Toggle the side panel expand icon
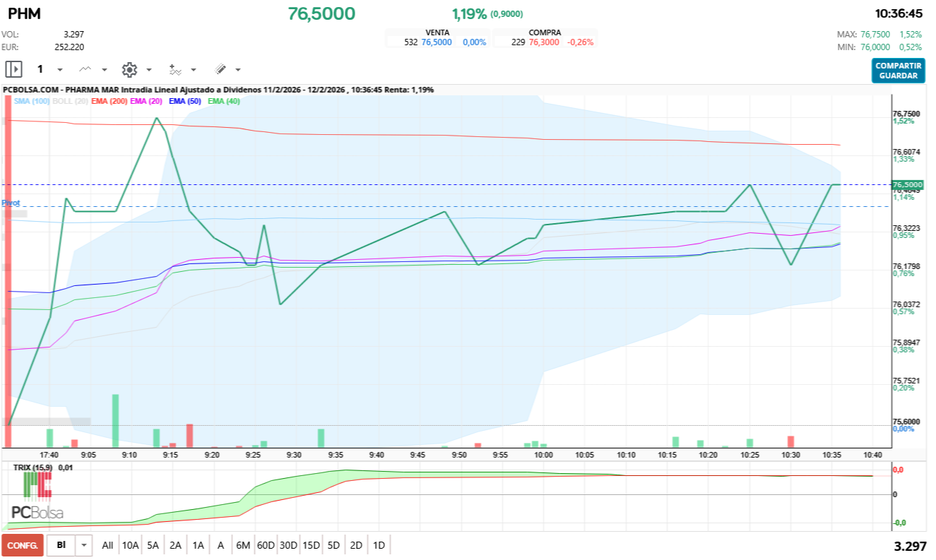Image resolution: width=936 pixels, height=560 pixels. (14, 69)
